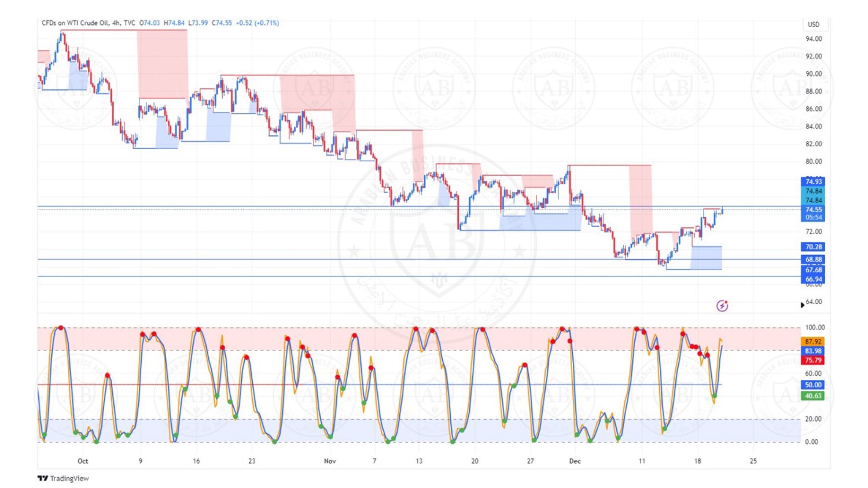
Task: Click the 13 date label on time axis
Action: [x=419, y=461]
